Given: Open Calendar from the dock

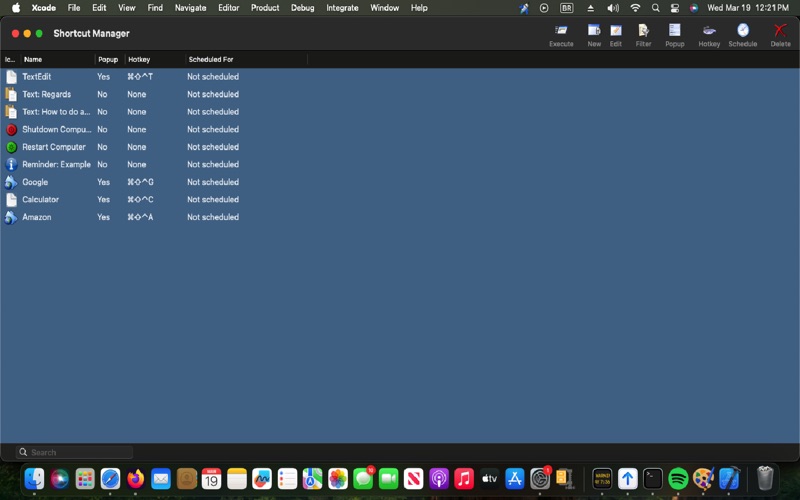Looking at the screenshot, I should coord(211,479).
